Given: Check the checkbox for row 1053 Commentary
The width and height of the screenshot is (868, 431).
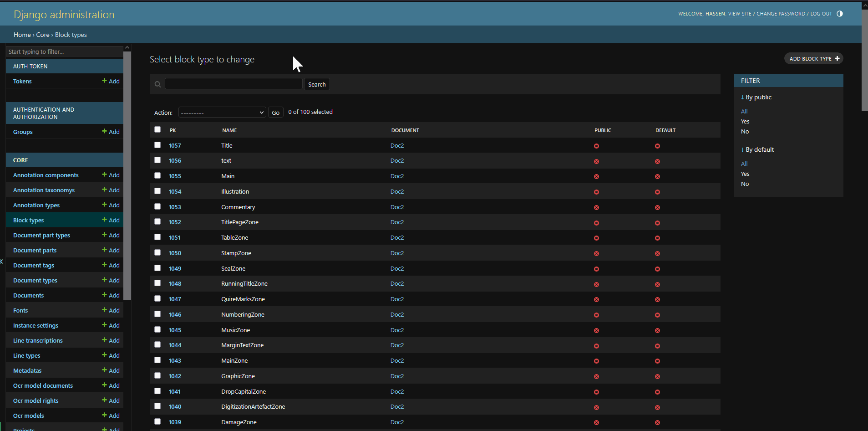Looking at the screenshot, I should point(157,206).
